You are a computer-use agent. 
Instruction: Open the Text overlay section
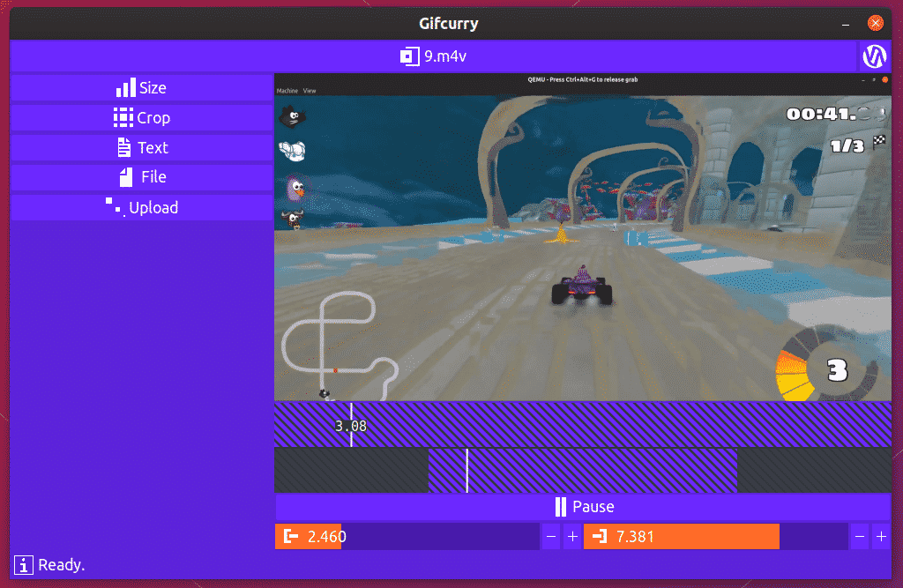[x=141, y=147]
